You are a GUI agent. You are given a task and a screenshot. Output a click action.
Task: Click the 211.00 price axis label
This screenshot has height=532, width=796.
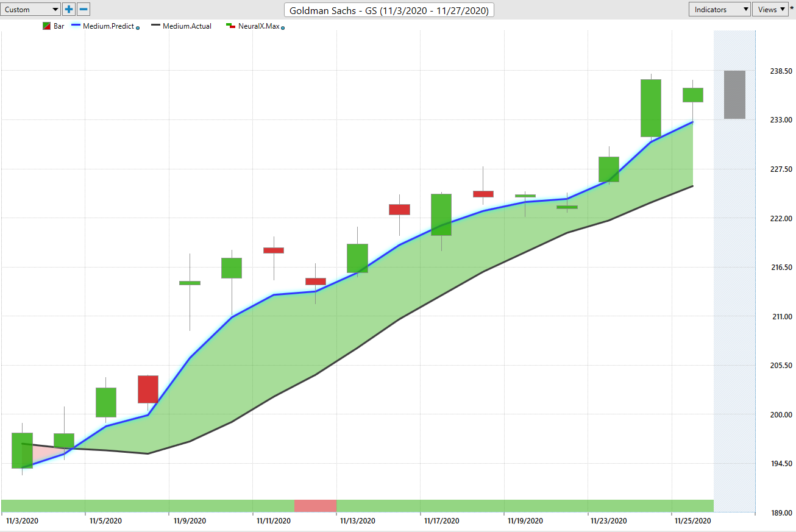[x=781, y=317]
